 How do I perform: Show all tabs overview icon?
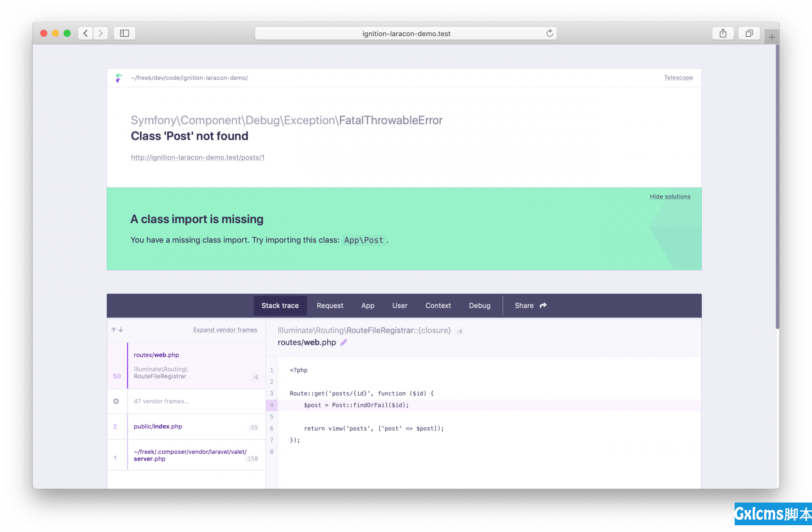pos(749,33)
